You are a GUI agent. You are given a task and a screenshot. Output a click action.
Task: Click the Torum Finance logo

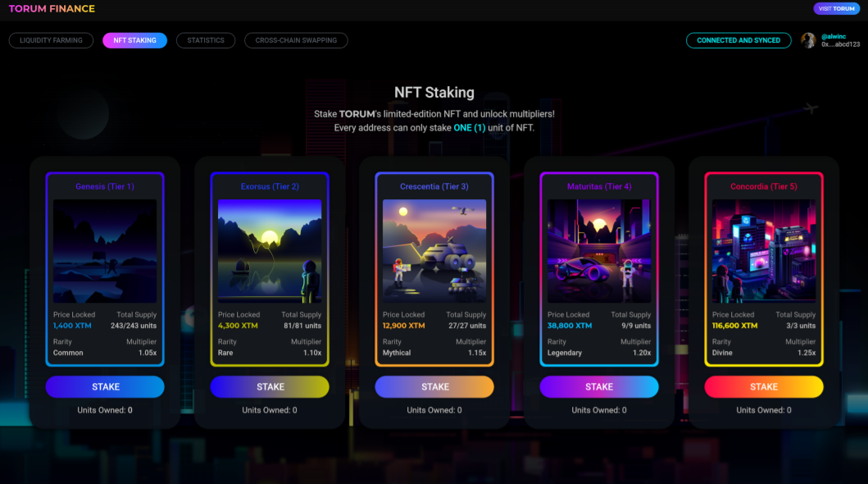tap(52, 9)
